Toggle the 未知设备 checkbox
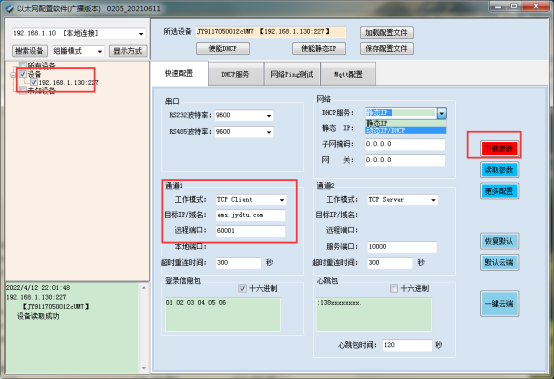The height and width of the screenshot is (379, 554). [x=23, y=91]
